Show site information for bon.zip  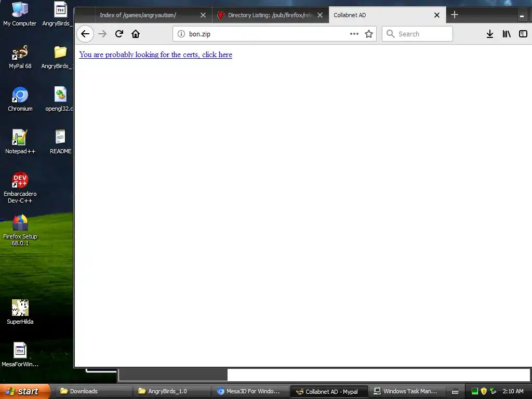(x=181, y=34)
